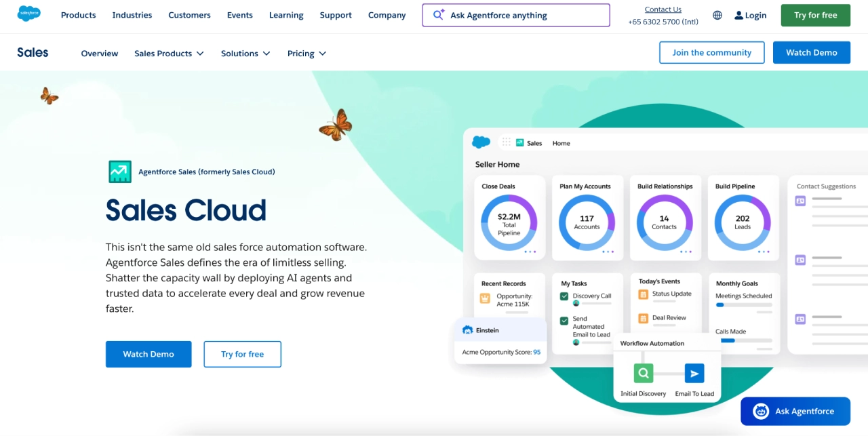Image resolution: width=868 pixels, height=436 pixels.
Task: Click the Ask Agentforce search magnifier icon
Action: tap(437, 15)
